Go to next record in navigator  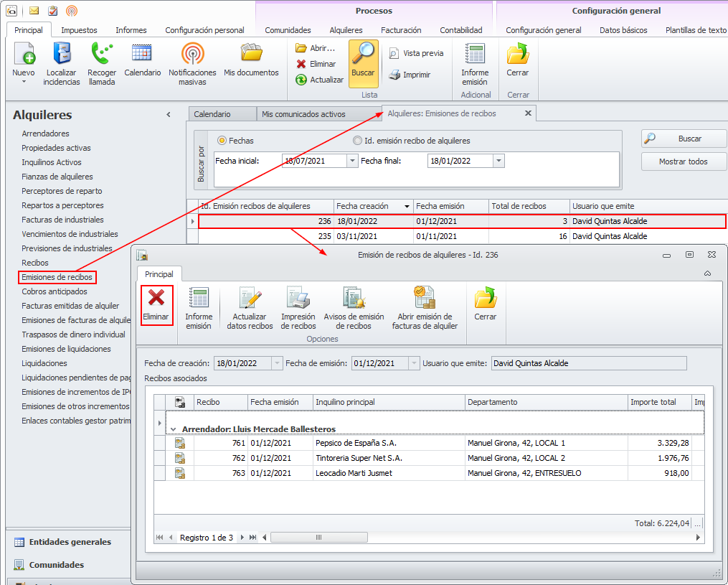[242, 538]
